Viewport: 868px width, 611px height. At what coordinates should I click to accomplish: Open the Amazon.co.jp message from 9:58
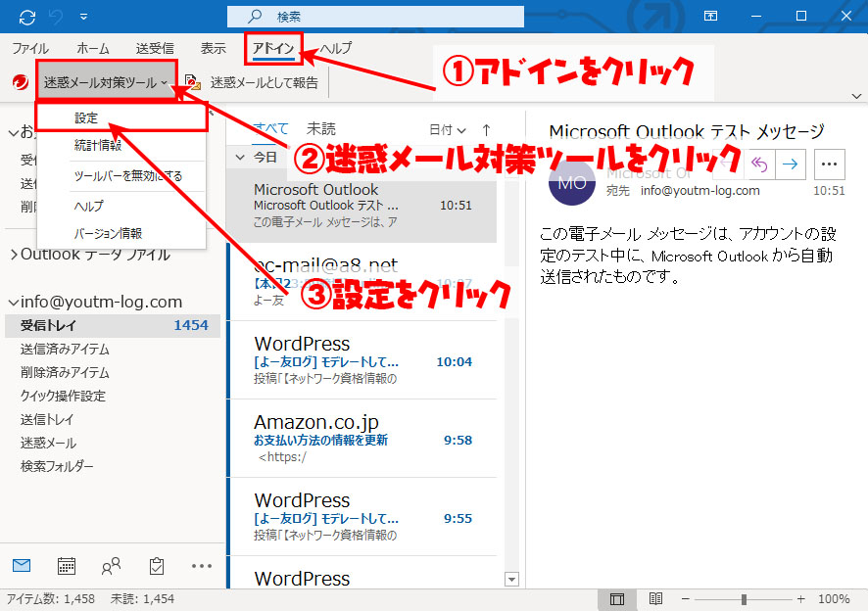point(362,439)
